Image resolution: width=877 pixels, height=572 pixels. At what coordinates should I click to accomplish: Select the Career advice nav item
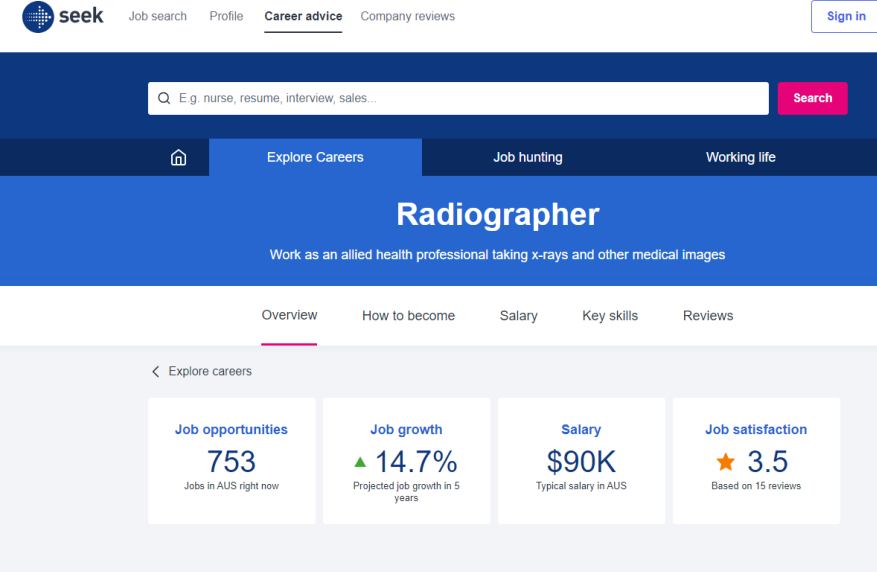click(x=303, y=16)
